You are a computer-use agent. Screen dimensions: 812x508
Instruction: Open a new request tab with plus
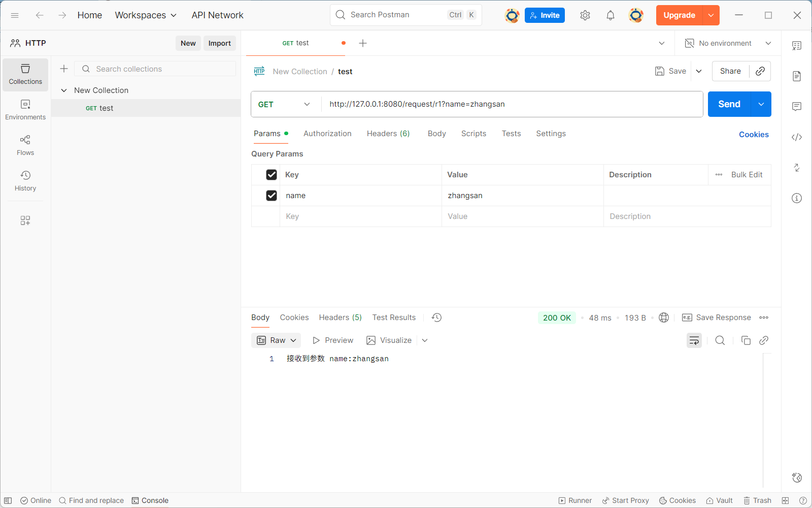(x=363, y=43)
